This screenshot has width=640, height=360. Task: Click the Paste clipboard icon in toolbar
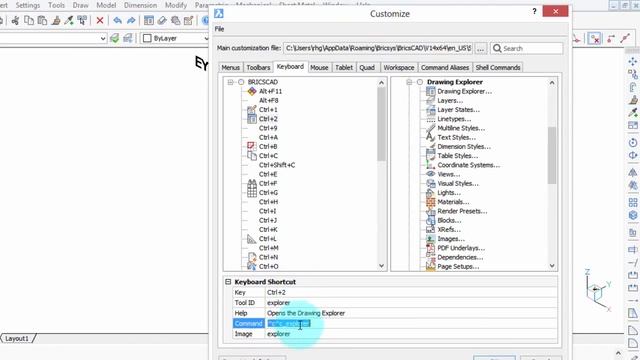[x=42, y=20]
